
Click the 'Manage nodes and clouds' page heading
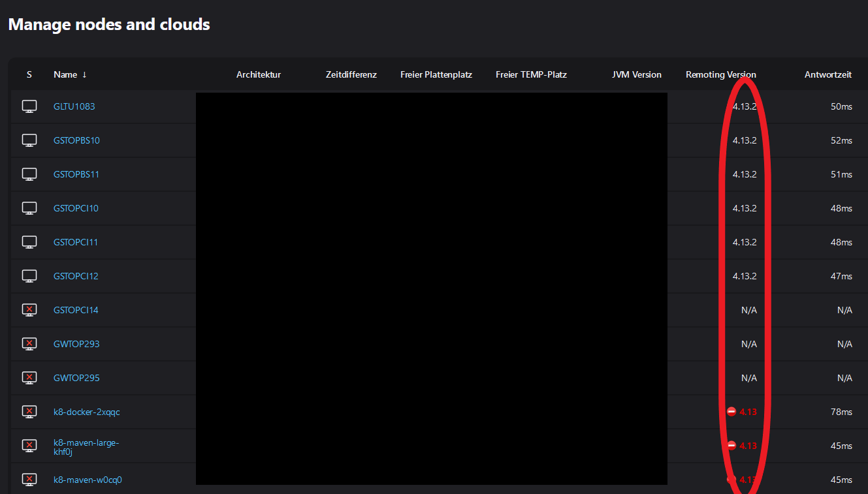(109, 25)
